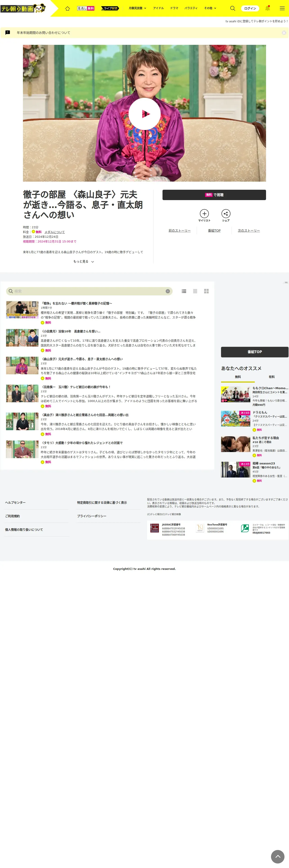The height and width of the screenshot is (868, 289).
Task: Click medal icon on 小田貴月 episode
Action: (42, 350)
